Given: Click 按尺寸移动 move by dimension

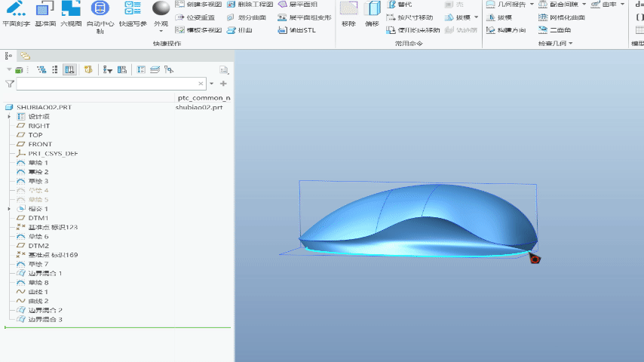Looking at the screenshot, I should pyautogui.click(x=409, y=17).
